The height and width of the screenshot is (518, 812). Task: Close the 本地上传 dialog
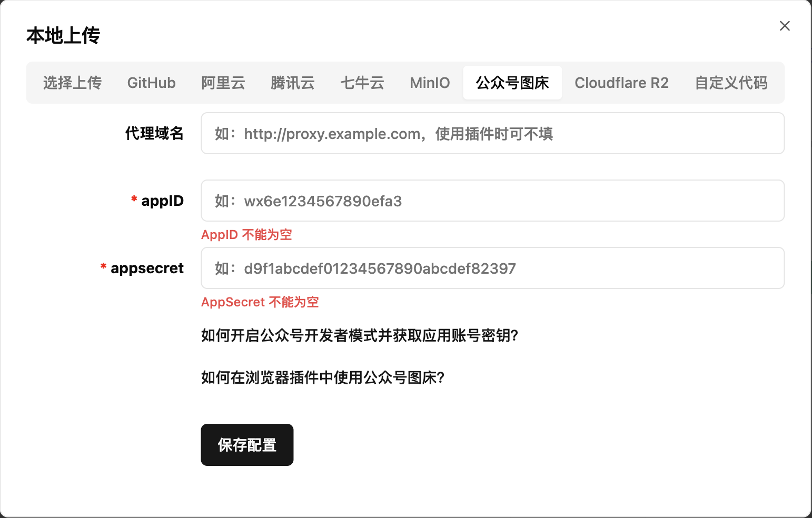pyautogui.click(x=785, y=26)
